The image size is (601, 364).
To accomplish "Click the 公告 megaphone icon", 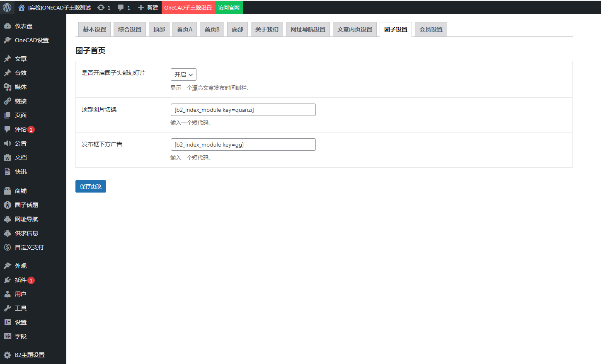I will (7, 143).
